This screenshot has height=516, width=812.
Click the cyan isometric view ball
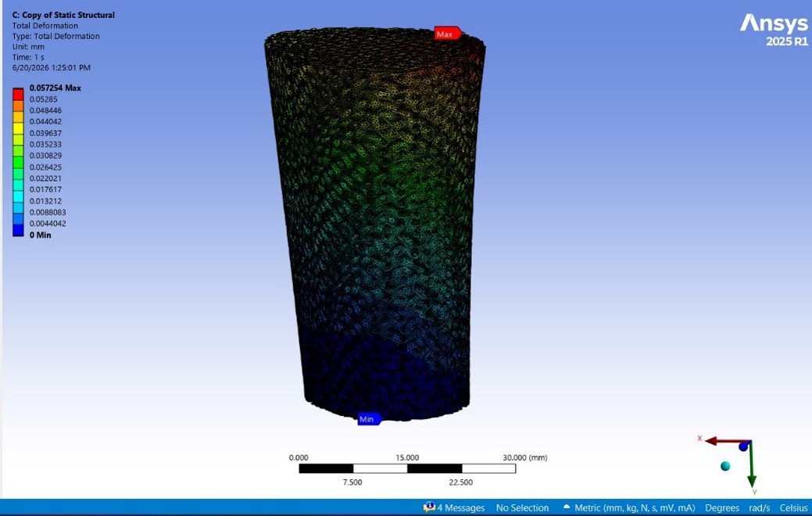725,466
